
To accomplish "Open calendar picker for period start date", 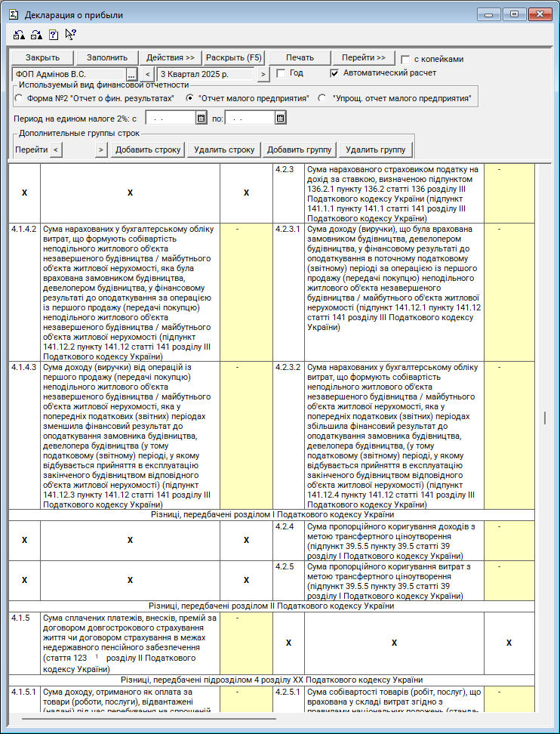I will 201,118.
